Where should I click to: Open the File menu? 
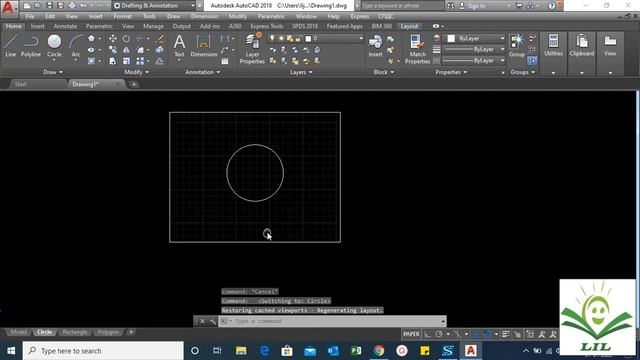click(30, 16)
